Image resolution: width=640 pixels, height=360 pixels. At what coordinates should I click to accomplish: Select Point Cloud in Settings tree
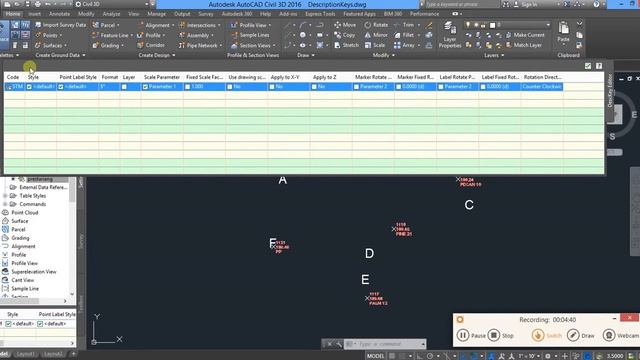click(24, 213)
